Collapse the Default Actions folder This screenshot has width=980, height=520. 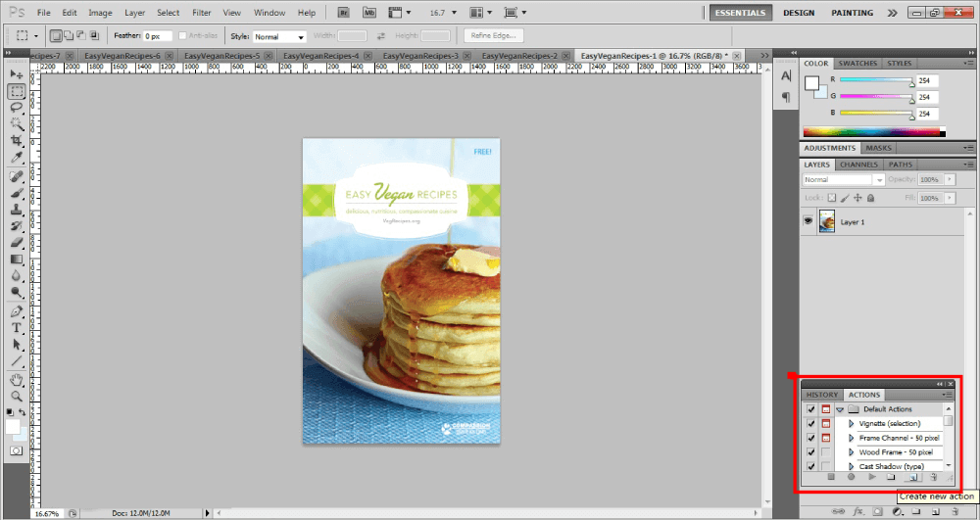(840, 409)
